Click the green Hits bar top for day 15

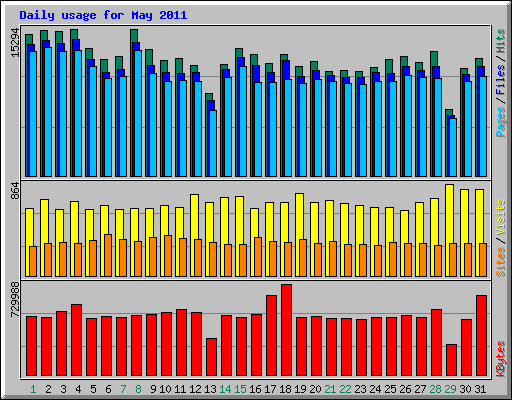[239, 53]
